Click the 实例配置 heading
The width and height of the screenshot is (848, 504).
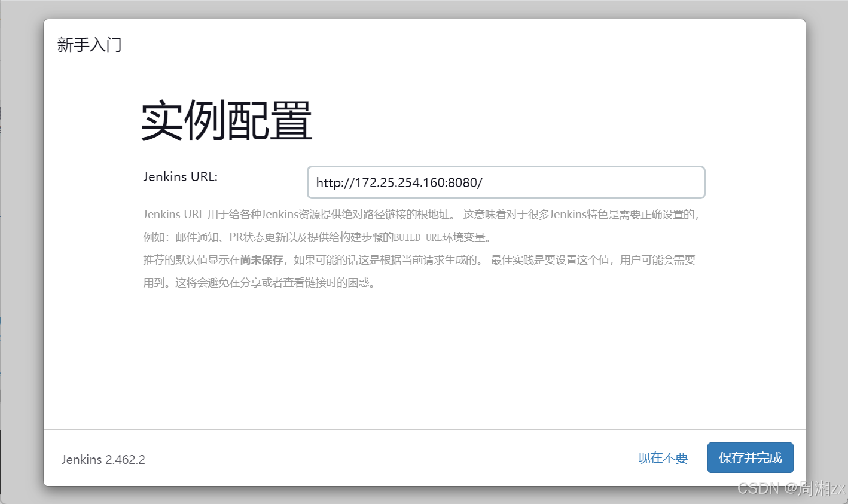227,121
